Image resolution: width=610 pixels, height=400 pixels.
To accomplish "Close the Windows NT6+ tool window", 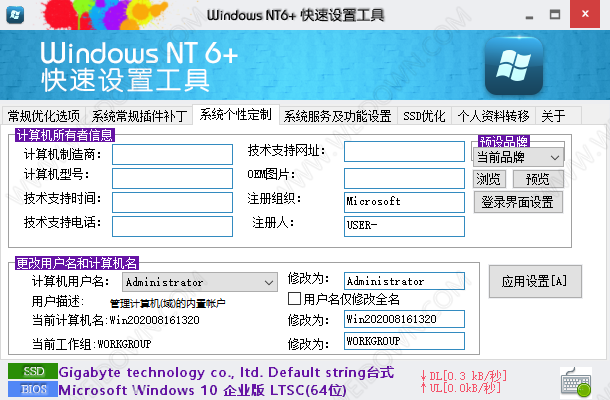I will coord(585,14).
